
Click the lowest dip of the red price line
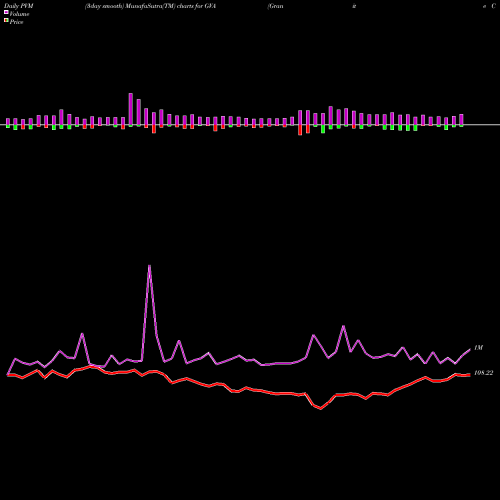321,408
